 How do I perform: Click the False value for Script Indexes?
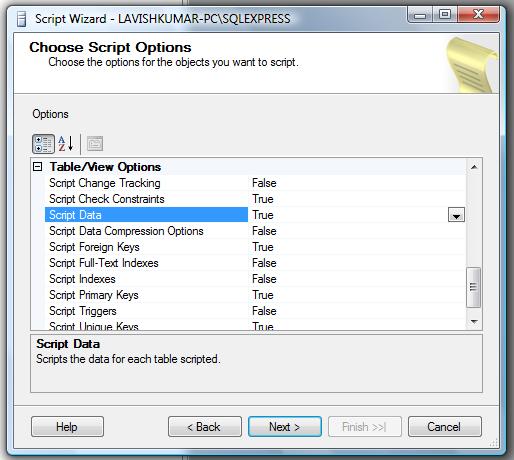point(264,279)
